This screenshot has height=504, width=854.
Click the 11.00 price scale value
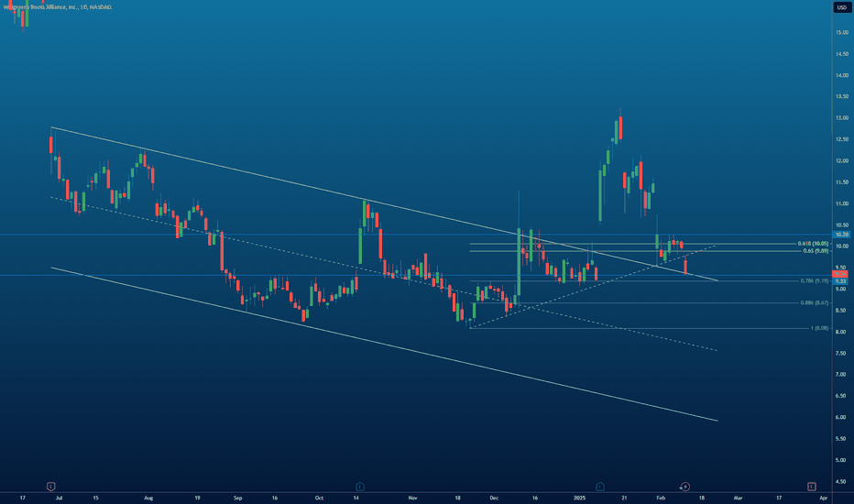(841, 203)
